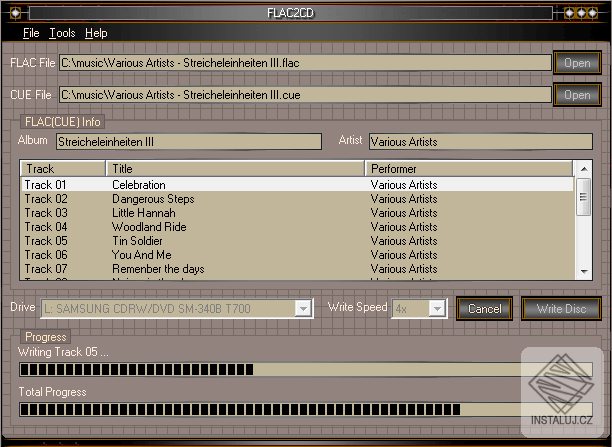The image size is (612, 447).
Task: Click the track list scrollbar thumb
Action: pos(584,197)
